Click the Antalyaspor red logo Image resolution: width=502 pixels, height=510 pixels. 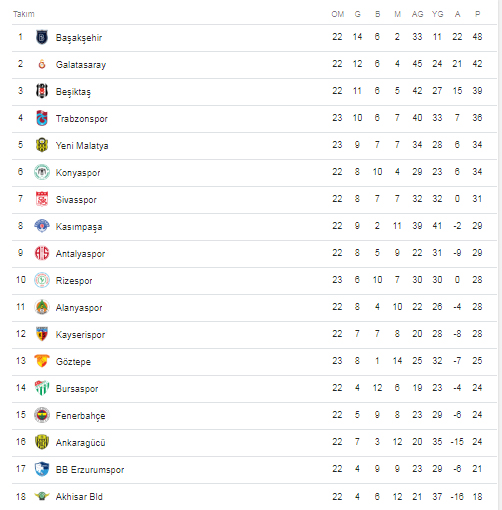point(42,253)
